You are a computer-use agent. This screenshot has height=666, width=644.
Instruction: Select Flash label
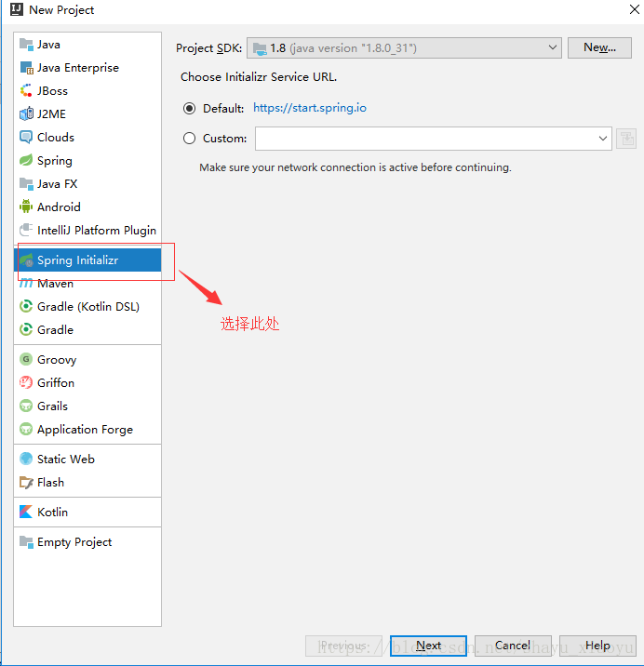[x=50, y=483]
